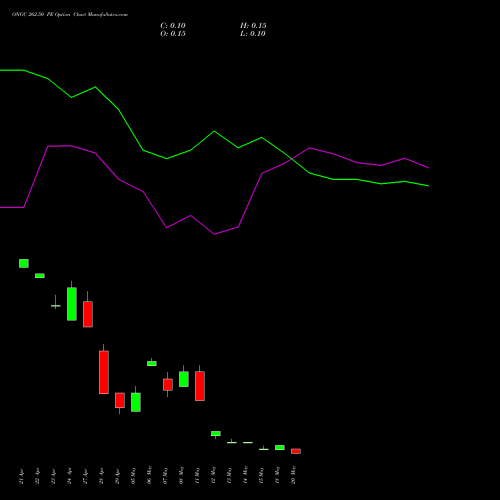Click the green candlestick above 21 Apr
This screenshot has width=500, height=500.
coord(24,263)
